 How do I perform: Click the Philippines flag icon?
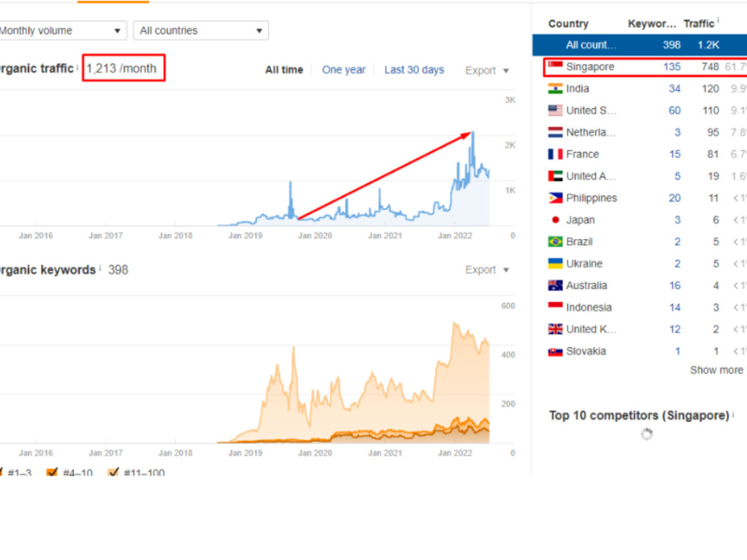(x=555, y=198)
